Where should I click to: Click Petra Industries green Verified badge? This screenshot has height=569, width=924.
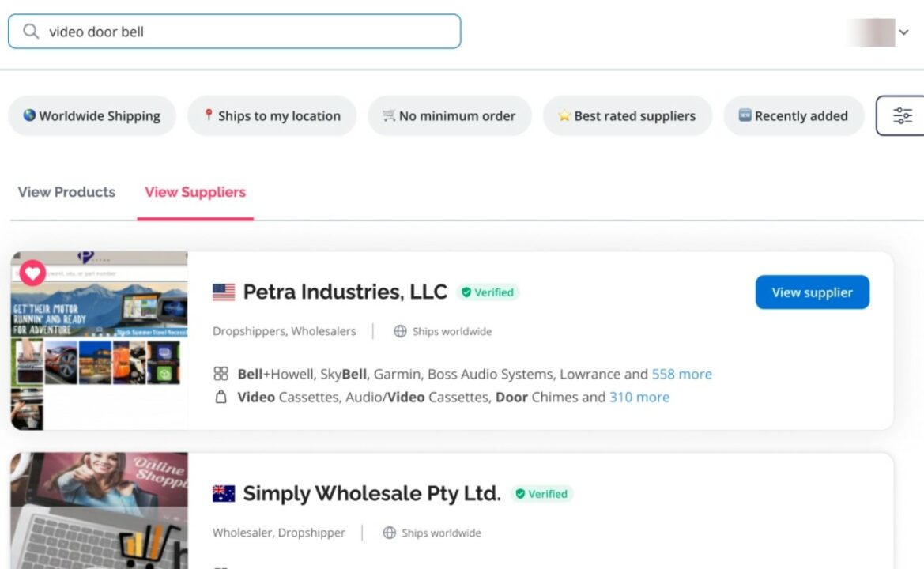click(x=488, y=292)
